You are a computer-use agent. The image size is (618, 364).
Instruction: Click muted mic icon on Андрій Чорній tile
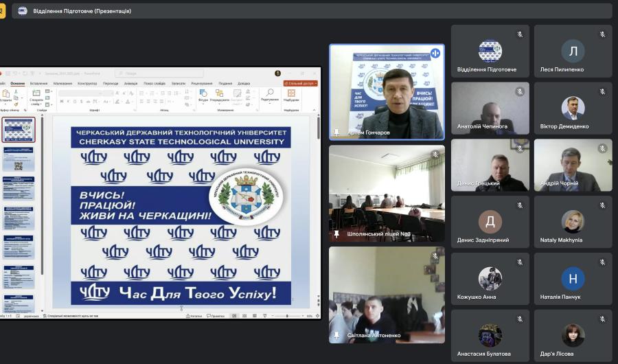(x=602, y=148)
